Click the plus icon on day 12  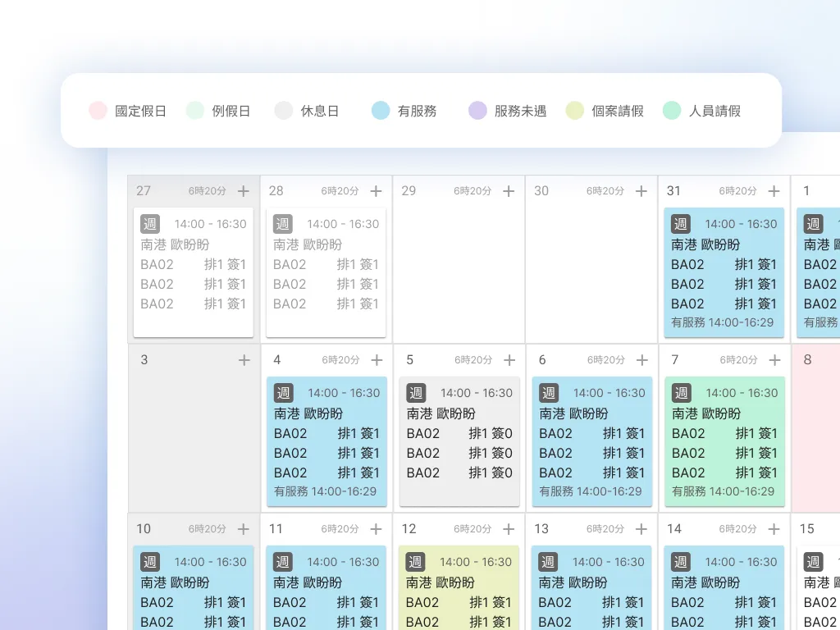pos(509,529)
